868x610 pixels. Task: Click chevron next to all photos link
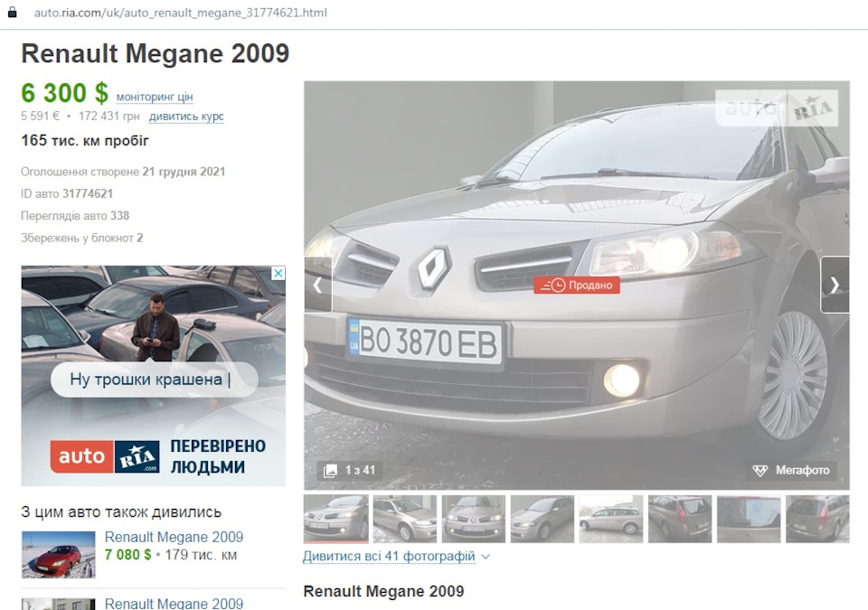click(x=486, y=557)
